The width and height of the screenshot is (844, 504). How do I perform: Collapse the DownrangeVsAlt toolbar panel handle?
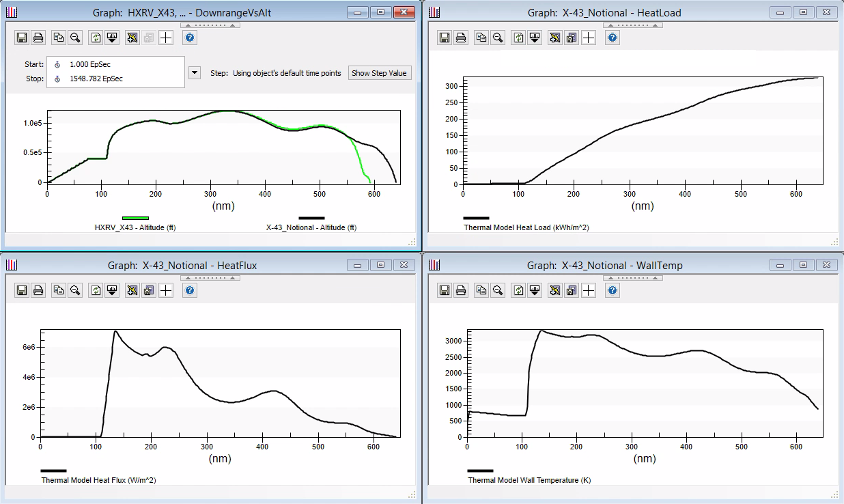coord(210,25)
